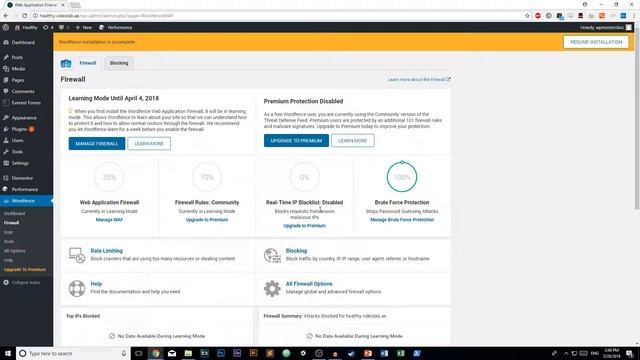Screen dimensions: 640x360
Task: Click the microphone icon in taskbar search
Action: (124, 353)
